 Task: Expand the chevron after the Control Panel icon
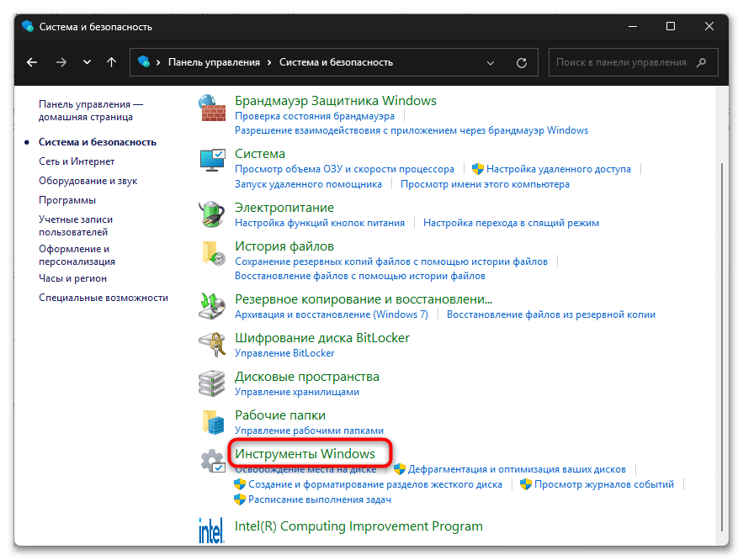pyautogui.click(x=158, y=62)
